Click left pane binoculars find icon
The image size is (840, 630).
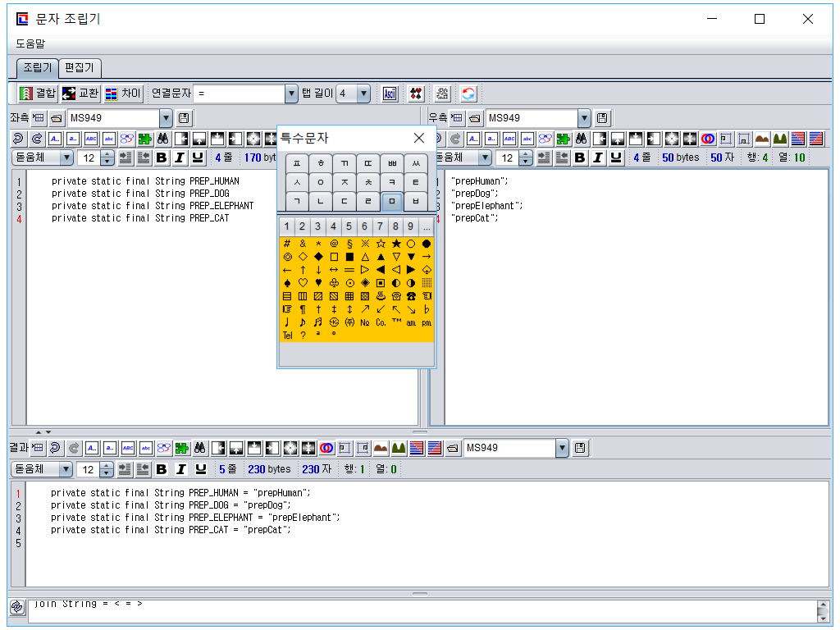pyautogui.click(x=163, y=139)
